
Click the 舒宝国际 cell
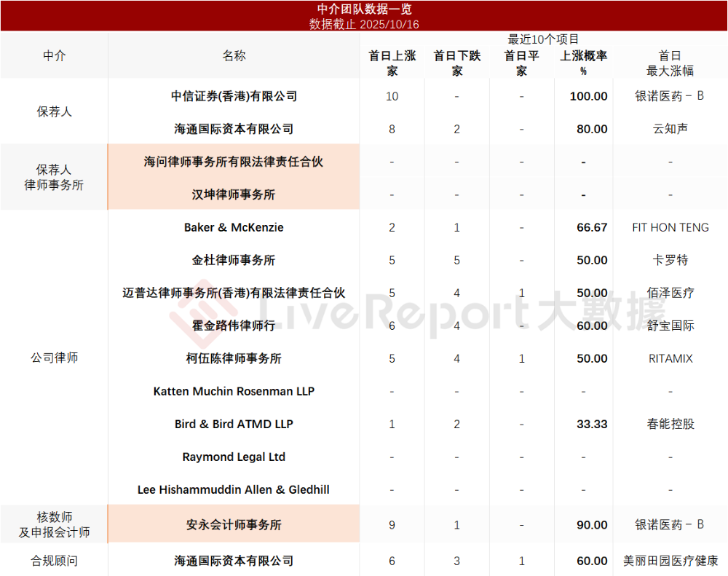tap(670, 326)
